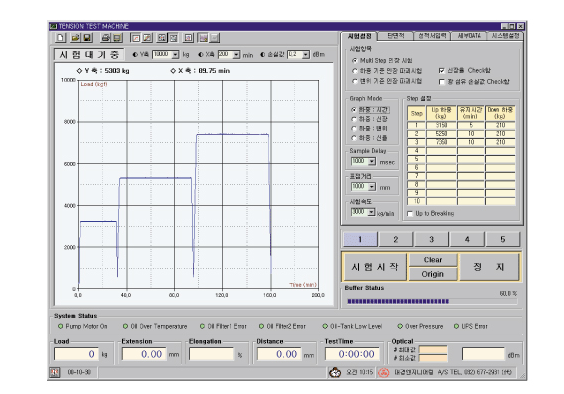Click the UPS Error indicator lamp
The width and height of the screenshot is (564, 394).
pos(456,326)
